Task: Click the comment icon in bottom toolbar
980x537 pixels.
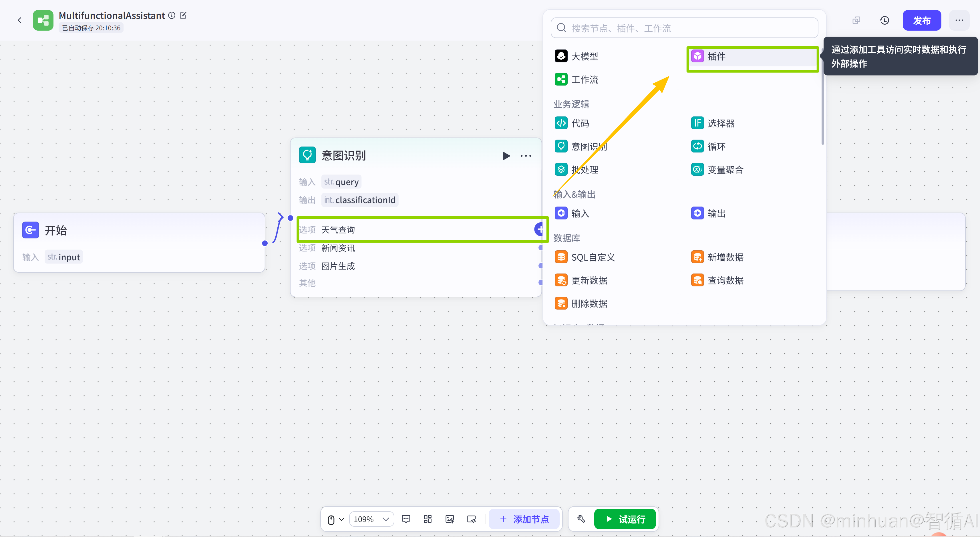Action: click(406, 519)
